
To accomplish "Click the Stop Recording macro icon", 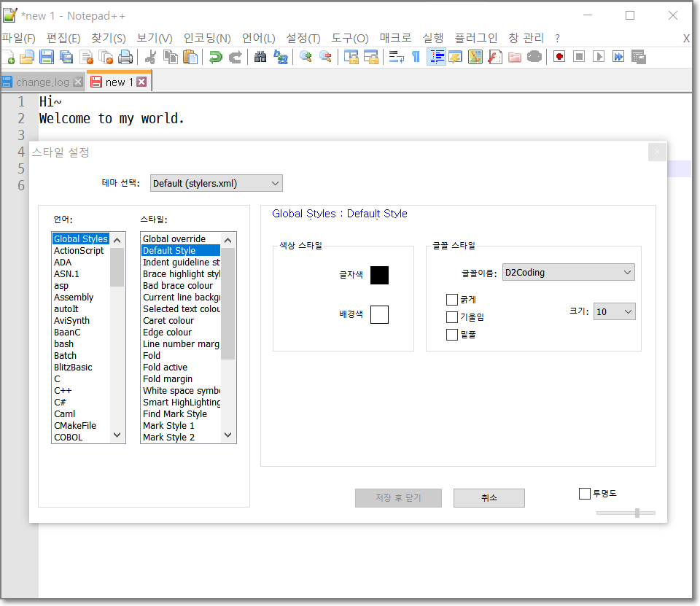I will point(579,57).
